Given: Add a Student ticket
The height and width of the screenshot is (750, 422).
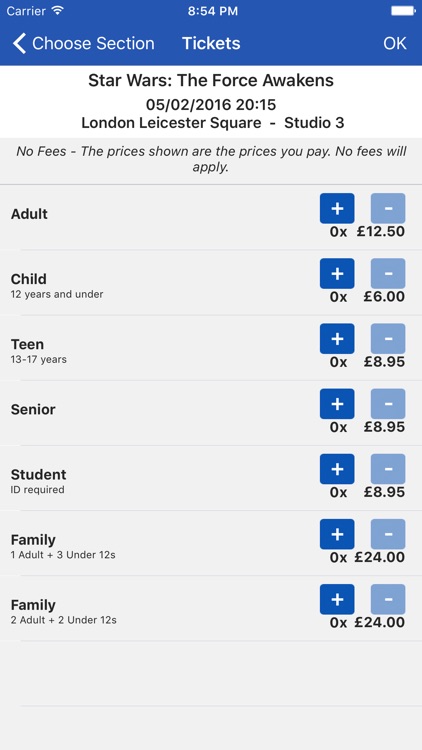Looking at the screenshot, I should click(337, 469).
